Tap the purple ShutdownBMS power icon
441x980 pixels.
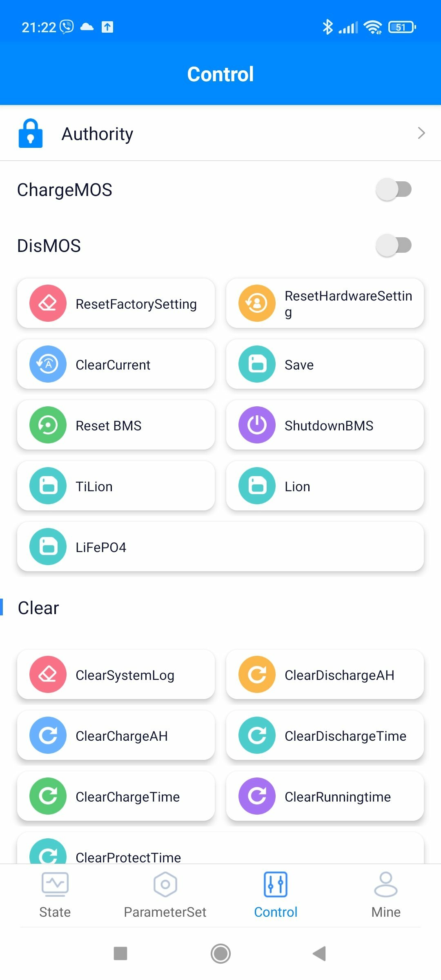coord(257,425)
